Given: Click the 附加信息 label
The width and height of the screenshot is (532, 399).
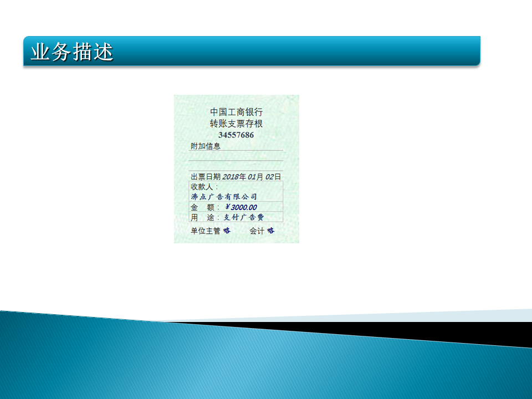Looking at the screenshot, I should (x=205, y=146).
